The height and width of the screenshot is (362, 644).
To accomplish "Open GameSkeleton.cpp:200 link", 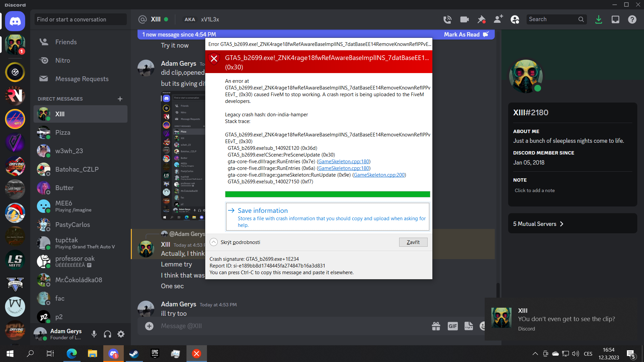I will [x=379, y=175].
